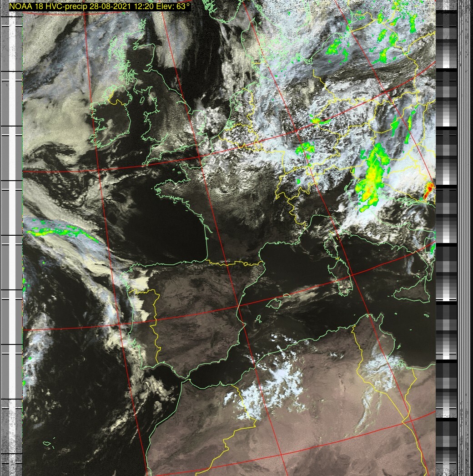Click the white vertical telemetry bar on left
Viewport: 473px width, 476px height.
(x=18, y=228)
